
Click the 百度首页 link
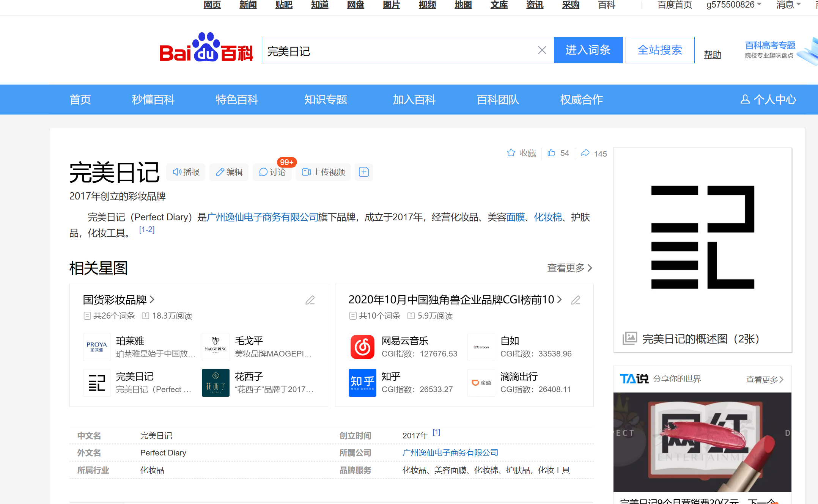pos(675,5)
